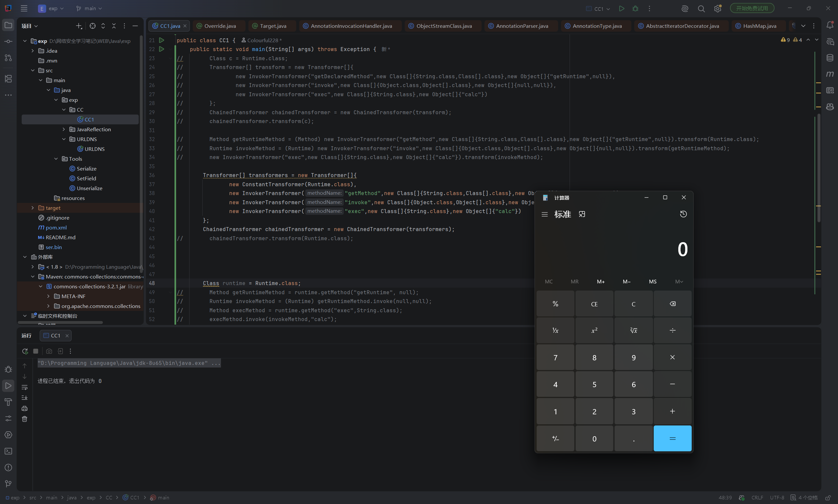Viewport: 838px width, 504px height.
Task: Open the Git tool window icon
Action: click(9, 484)
